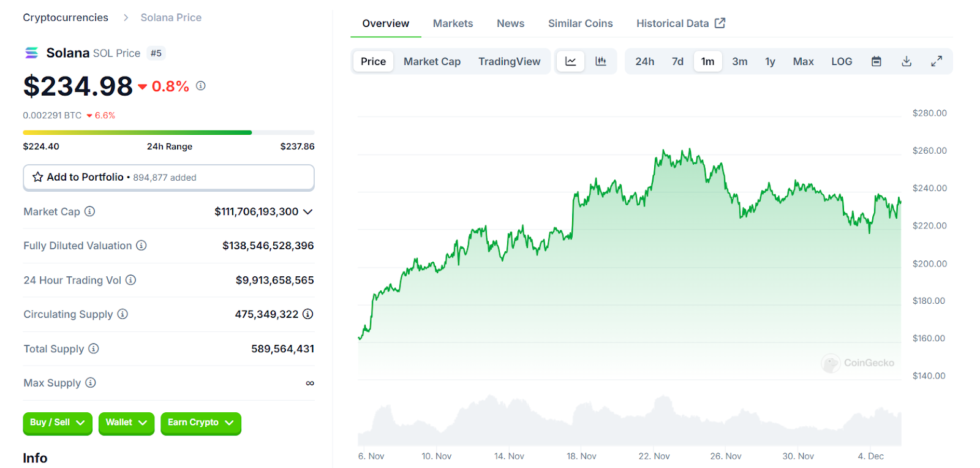980x468 pixels.
Task: Switch chart to Market Cap mode
Action: (x=432, y=61)
